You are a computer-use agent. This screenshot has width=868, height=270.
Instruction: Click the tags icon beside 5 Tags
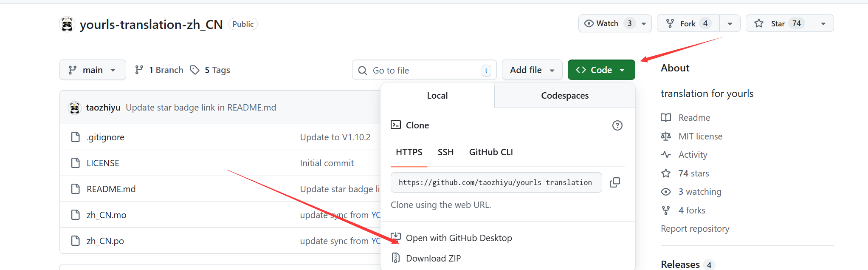click(194, 70)
